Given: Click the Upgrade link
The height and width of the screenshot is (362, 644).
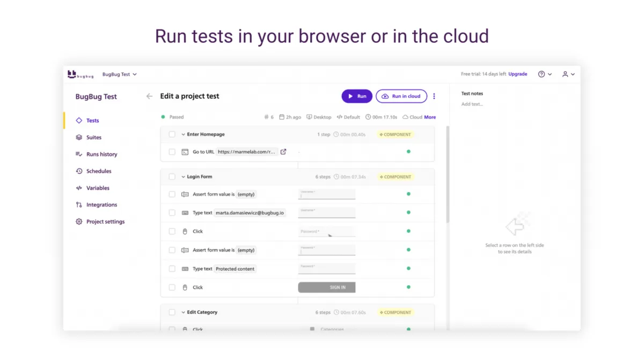Looking at the screenshot, I should (518, 74).
